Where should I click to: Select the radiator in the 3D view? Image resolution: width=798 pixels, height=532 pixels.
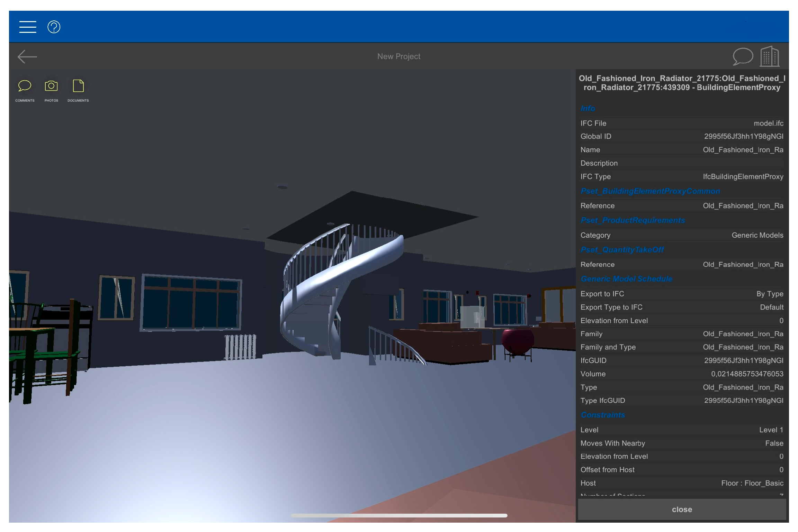point(241,346)
